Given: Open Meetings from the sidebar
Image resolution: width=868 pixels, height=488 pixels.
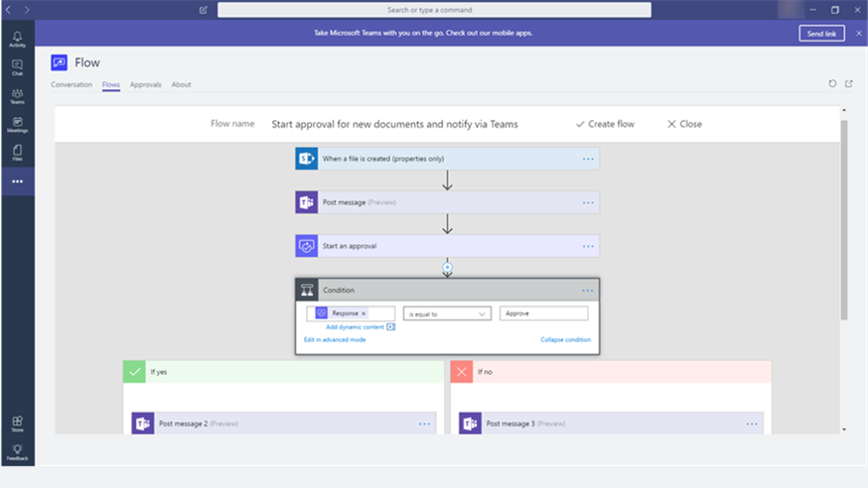Looking at the screenshot, I should tap(17, 124).
